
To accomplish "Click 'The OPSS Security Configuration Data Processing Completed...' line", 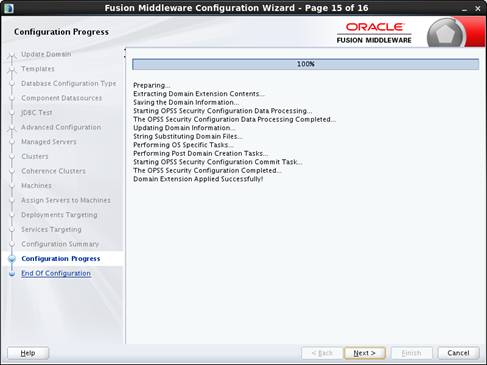I will tap(234, 119).
